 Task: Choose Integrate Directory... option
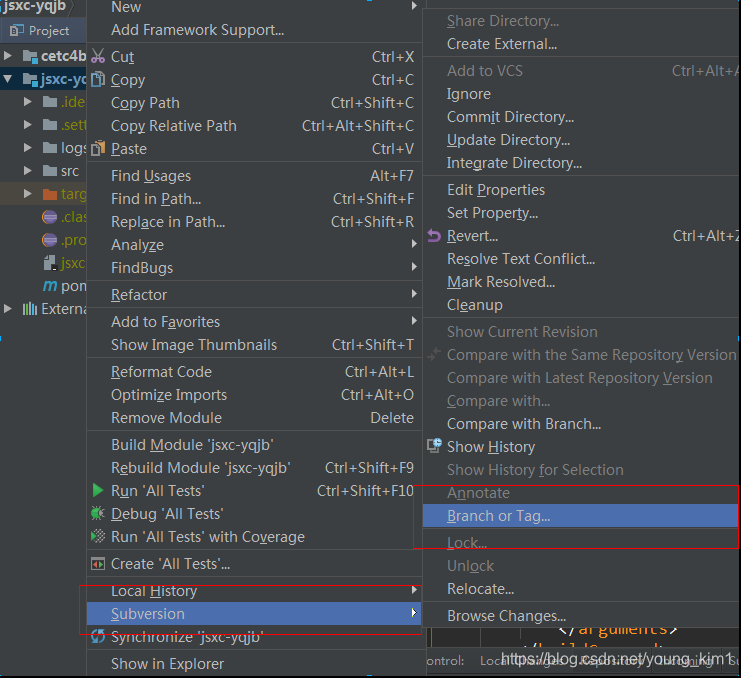coord(580,163)
